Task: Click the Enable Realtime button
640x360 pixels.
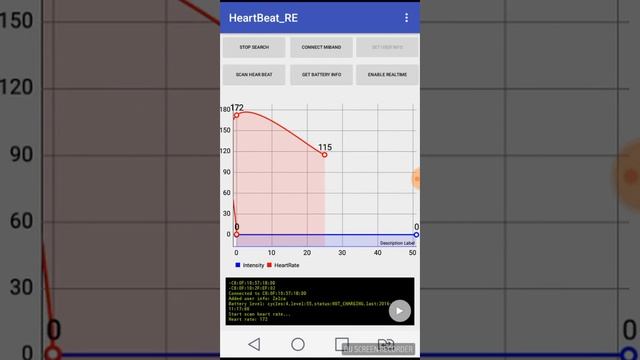Action: [x=387, y=75]
